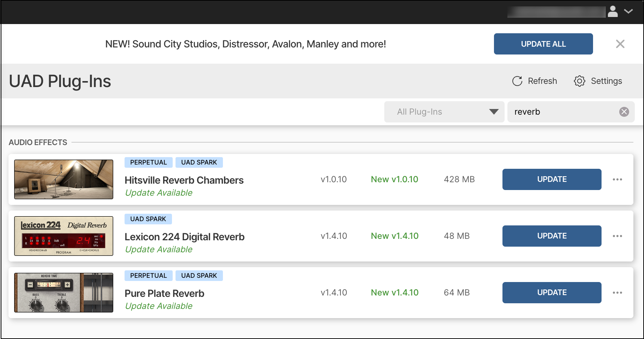This screenshot has width=644, height=339.
Task: Click the UAD SPARK badge on Pure Plate Reverb
Action: pyautogui.click(x=199, y=275)
